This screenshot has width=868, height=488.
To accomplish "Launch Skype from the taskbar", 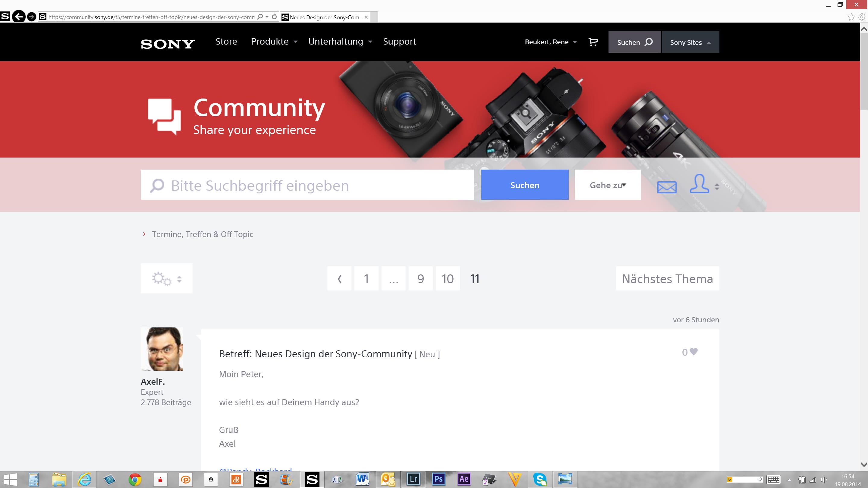I will point(539,479).
